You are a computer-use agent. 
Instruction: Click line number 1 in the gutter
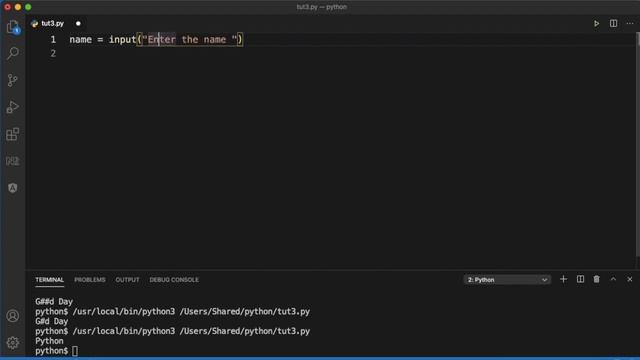click(x=53, y=40)
